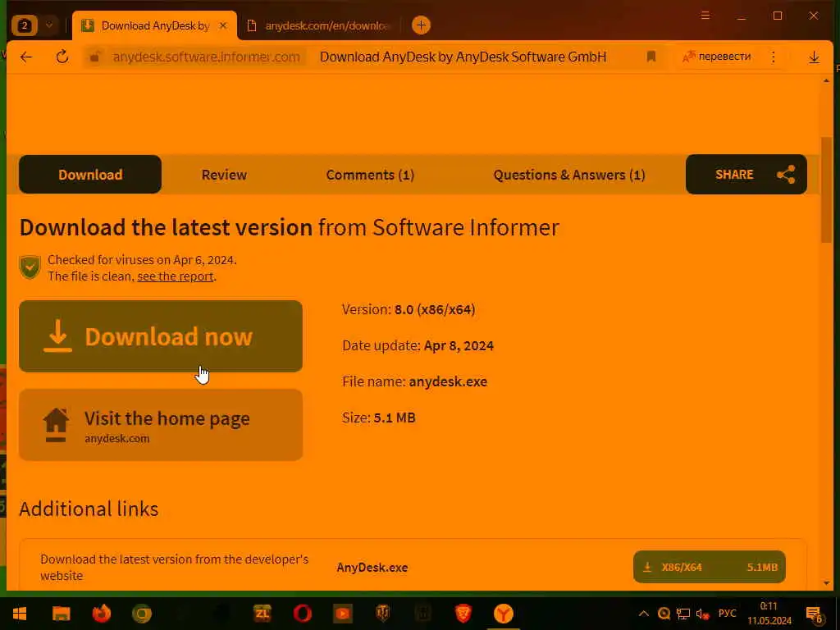
Task: Open site security info via the lock icon
Action: click(95, 57)
